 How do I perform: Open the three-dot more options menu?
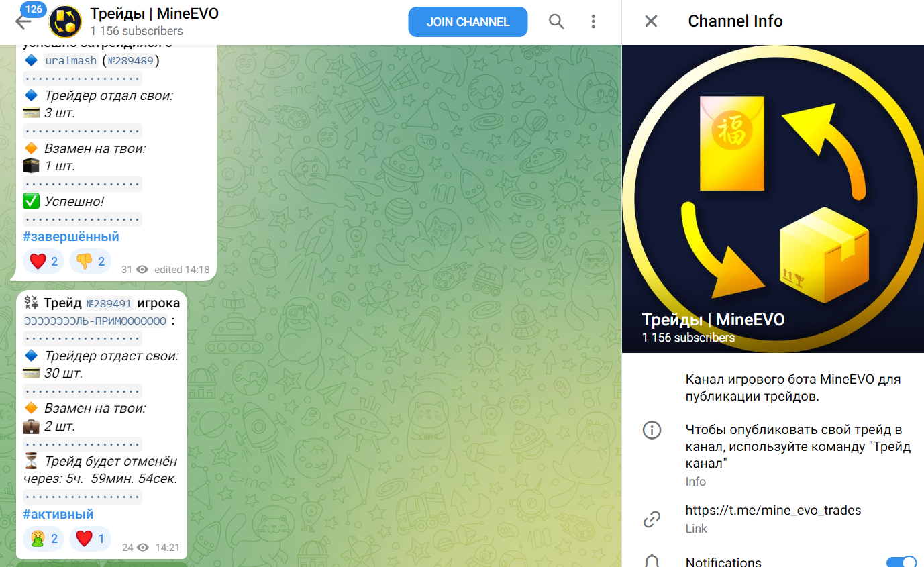(593, 21)
